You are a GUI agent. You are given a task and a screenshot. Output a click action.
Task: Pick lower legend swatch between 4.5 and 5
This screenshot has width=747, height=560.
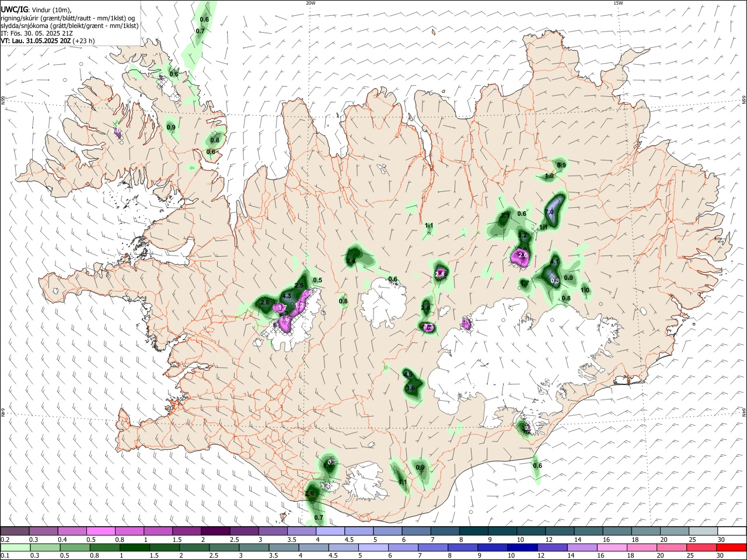(x=344, y=548)
